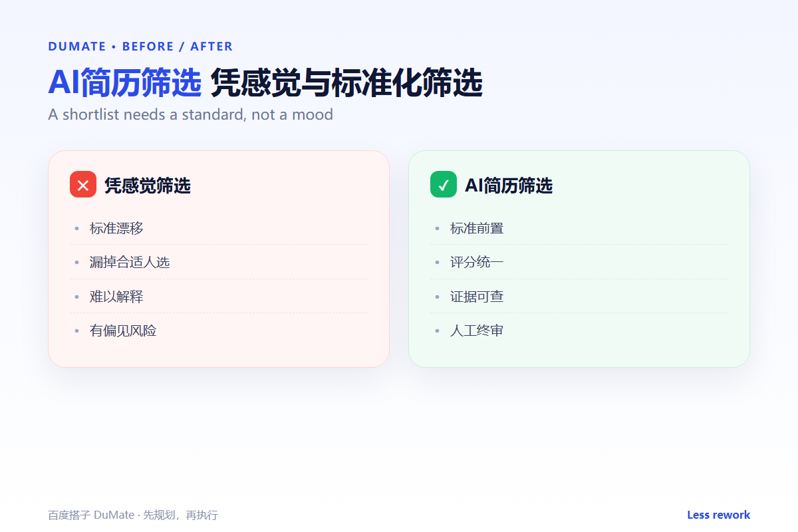This screenshot has width=798, height=532.
Task: Select the 评分统一 list item
Action: (579, 262)
